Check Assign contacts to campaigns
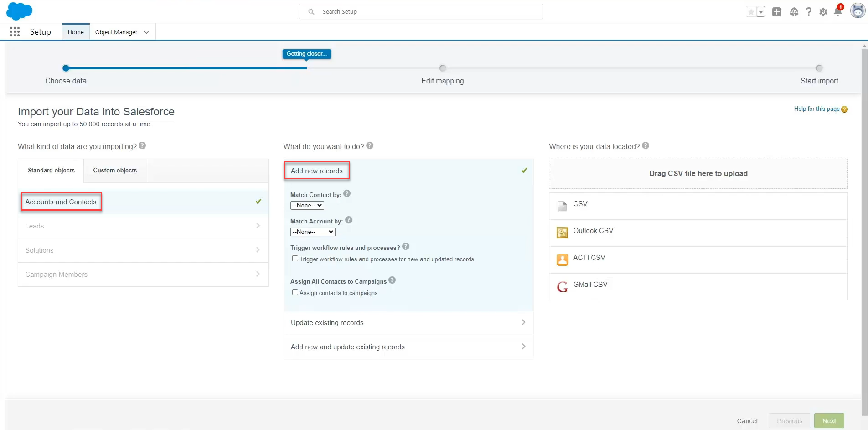The image size is (868, 430). tap(295, 292)
